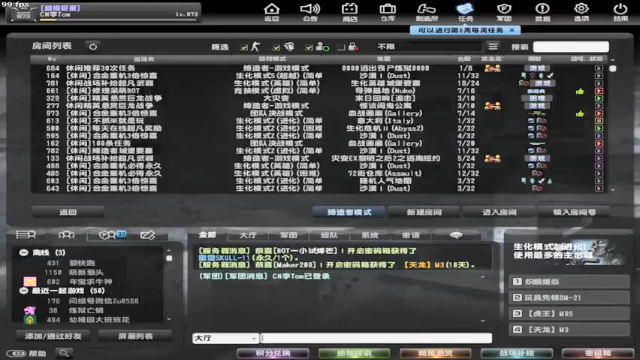Switch to the 组队 chat tab
Screen dimensions: 640x360
(x=329, y=235)
